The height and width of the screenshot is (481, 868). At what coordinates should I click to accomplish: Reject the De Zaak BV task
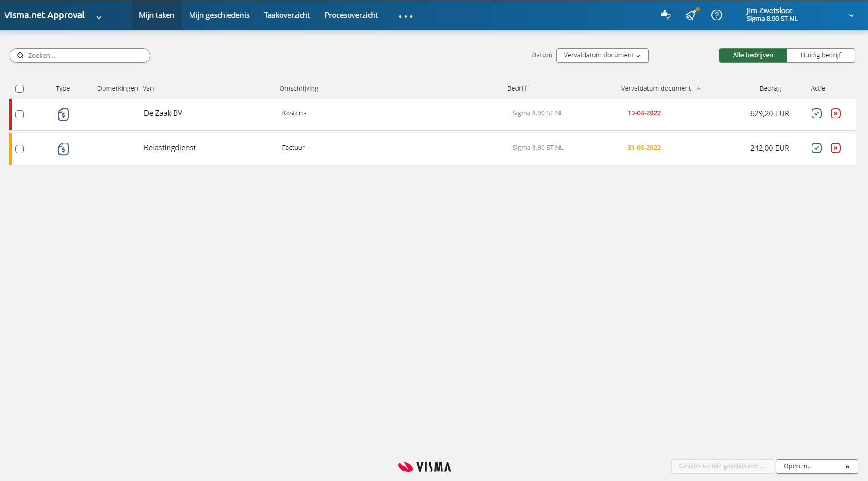click(835, 113)
